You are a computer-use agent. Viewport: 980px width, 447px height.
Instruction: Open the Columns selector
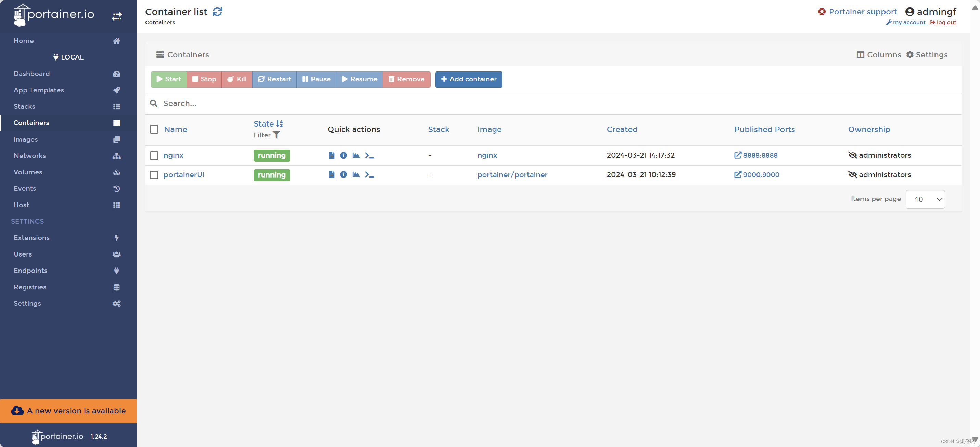click(879, 55)
